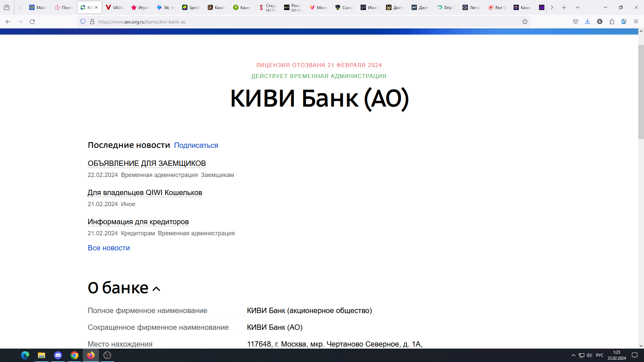Open 'Все новости' link
Screen dimensions: 644x362
(109, 248)
